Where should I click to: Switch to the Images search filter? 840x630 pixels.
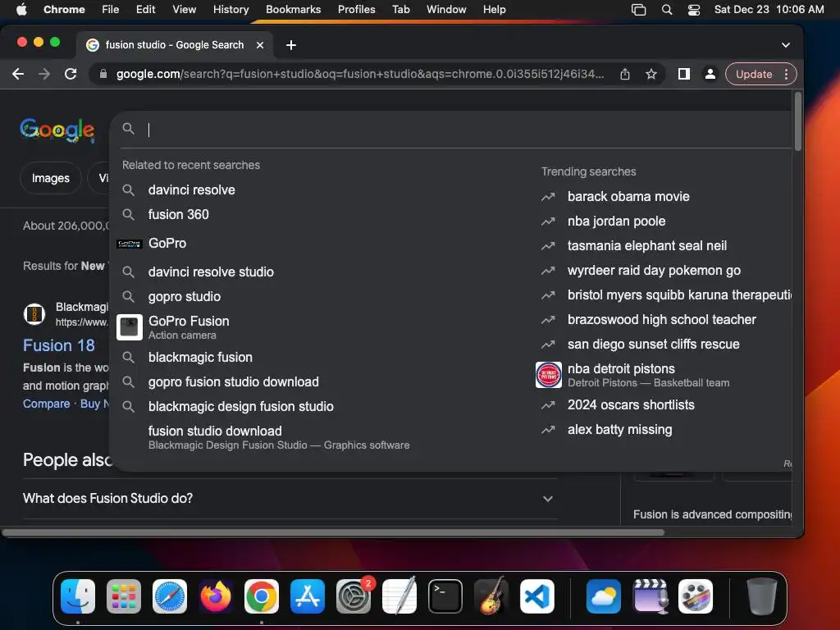click(50, 178)
